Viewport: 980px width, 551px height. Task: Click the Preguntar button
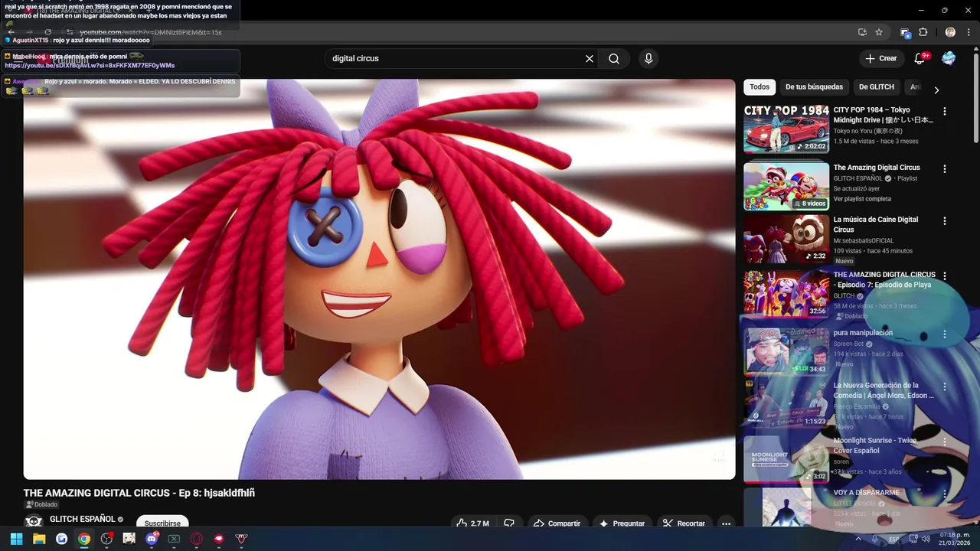pos(622,523)
